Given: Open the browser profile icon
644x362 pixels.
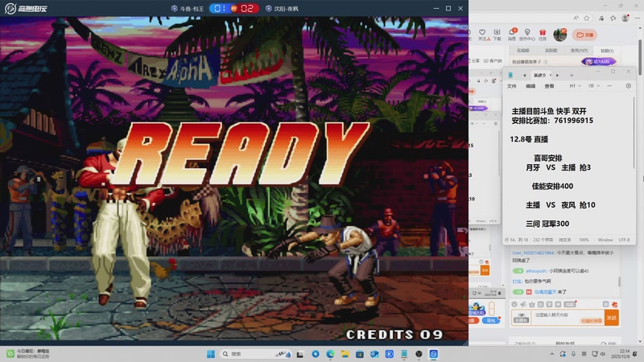Looking at the screenshot, I should [x=625, y=18].
